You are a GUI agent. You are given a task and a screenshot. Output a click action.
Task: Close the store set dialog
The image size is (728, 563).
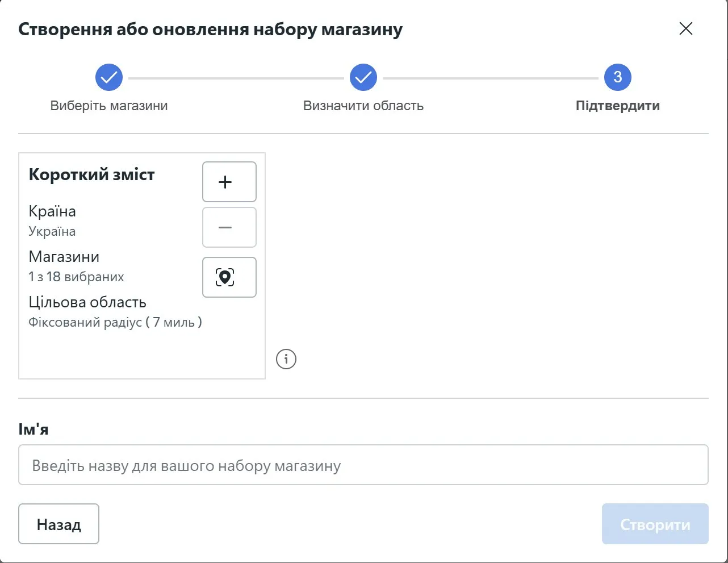coord(686,28)
